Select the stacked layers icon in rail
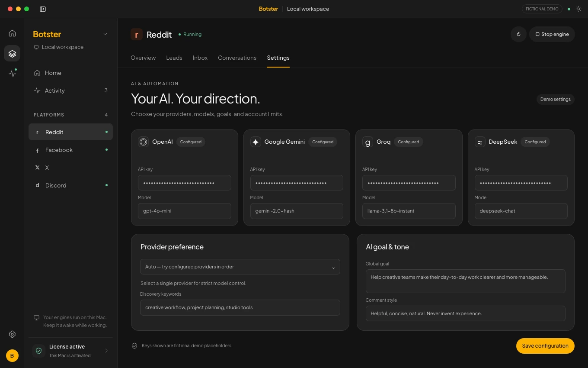Image resolution: width=588 pixels, height=368 pixels. [12, 53]
